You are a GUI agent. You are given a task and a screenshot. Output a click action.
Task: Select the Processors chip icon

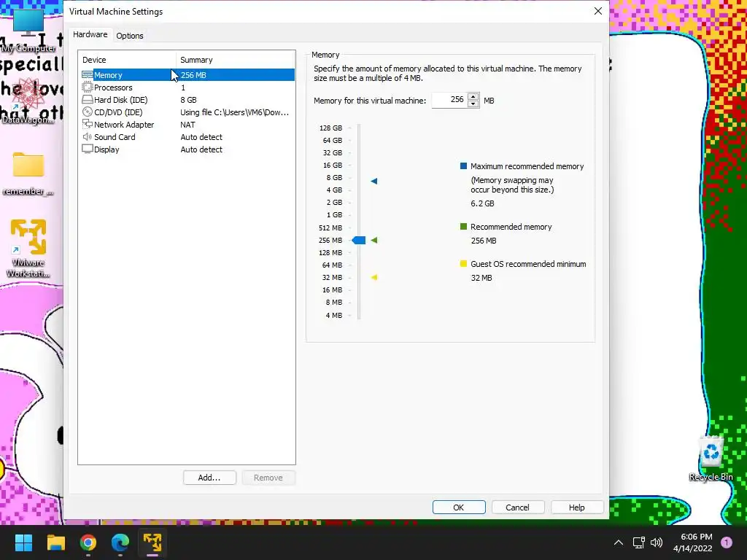[88, 87]
